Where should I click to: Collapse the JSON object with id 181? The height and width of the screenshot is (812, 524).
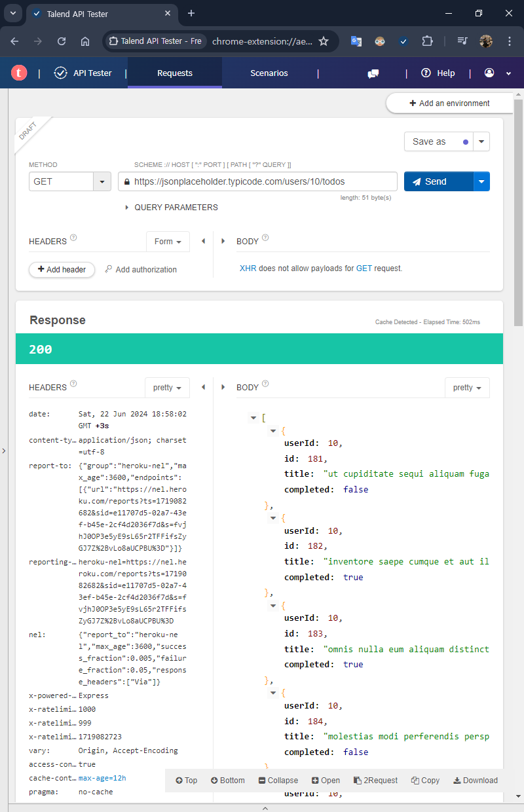click(x=274, y=431)
